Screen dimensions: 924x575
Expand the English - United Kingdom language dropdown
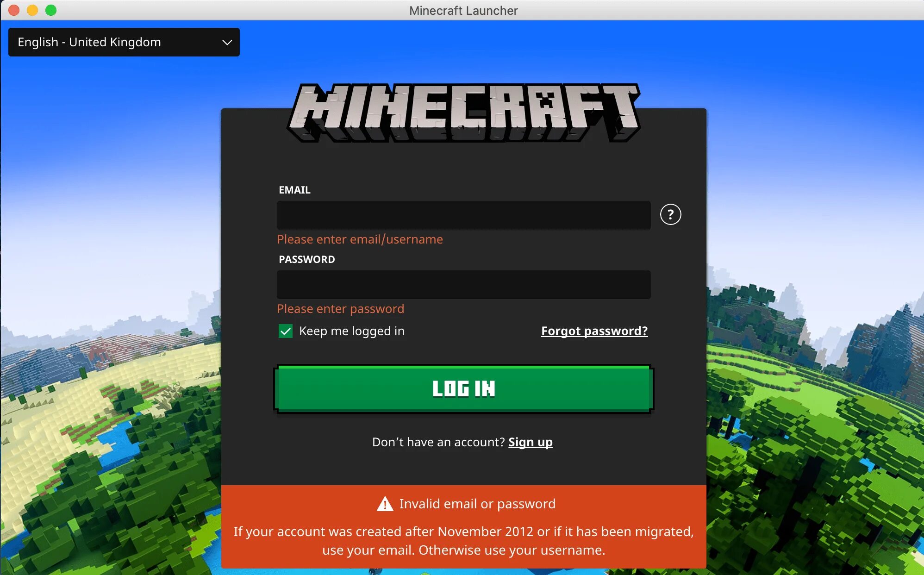[x=124, y=41]
